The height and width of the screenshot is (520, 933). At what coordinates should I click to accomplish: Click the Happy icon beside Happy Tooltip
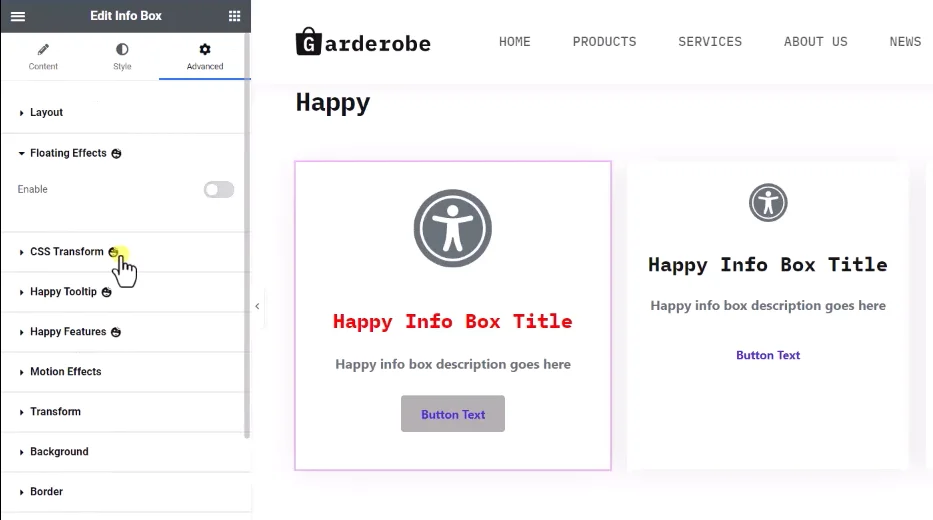107,292
